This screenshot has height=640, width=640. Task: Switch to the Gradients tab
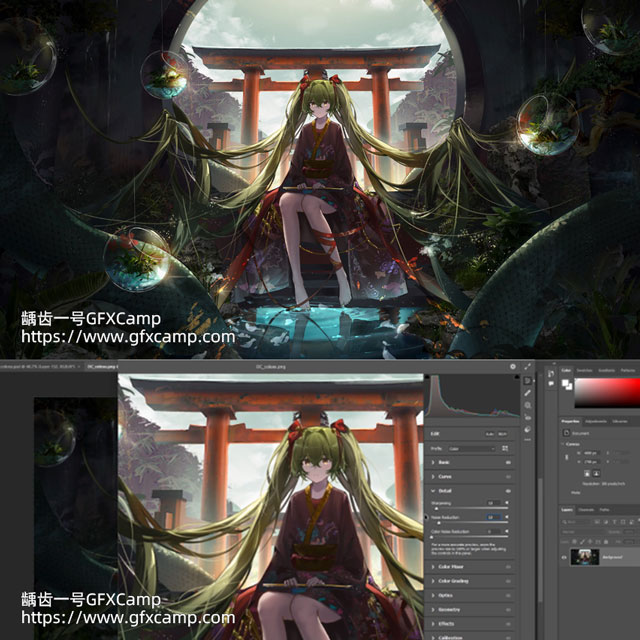tap(607, 370)
